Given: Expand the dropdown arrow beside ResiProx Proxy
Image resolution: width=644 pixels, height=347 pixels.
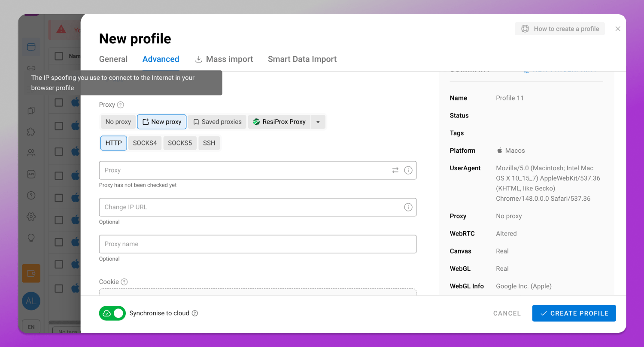Looking at the screenshot, I should pos(318,122).
